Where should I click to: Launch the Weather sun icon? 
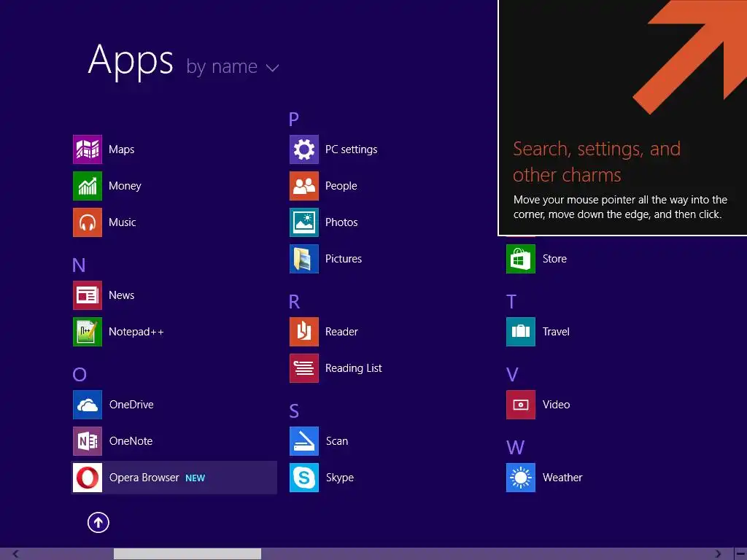pyautogui.click(x=521, y=478)
